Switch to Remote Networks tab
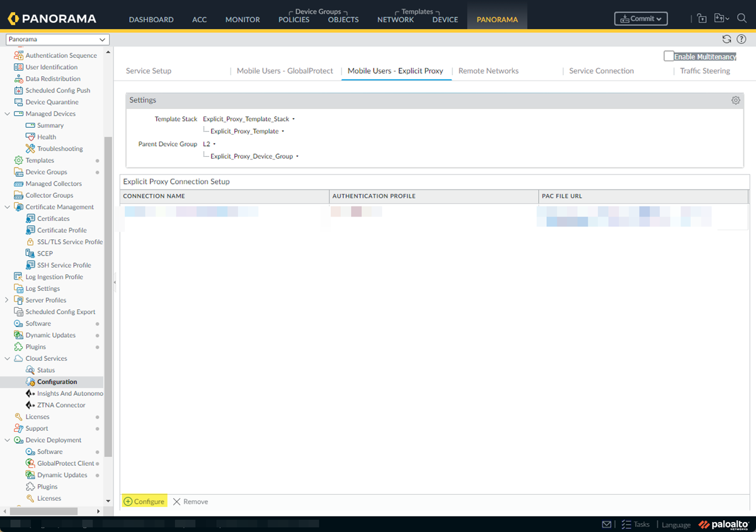The image size is (756, 532). pos(488,71)
